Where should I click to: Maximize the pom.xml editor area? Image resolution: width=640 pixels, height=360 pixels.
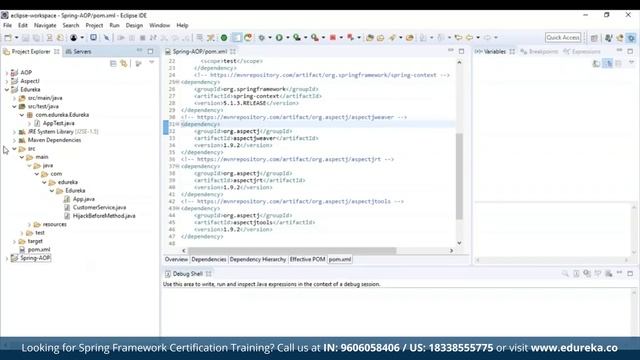(x=461, y=51)
